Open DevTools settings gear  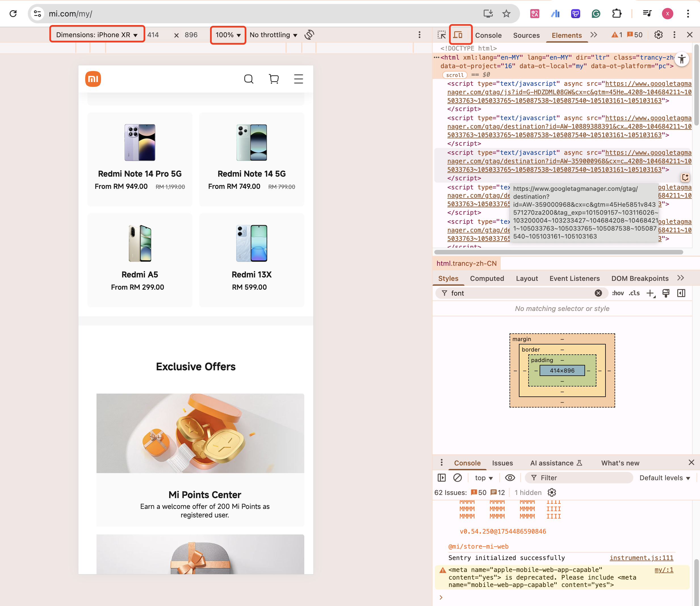(658, 35)
